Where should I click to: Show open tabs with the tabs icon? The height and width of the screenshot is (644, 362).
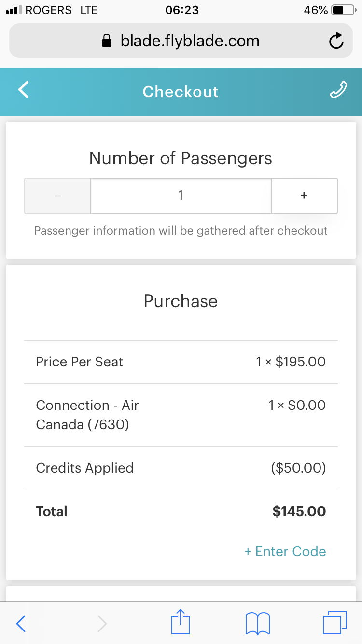click(x=334, y=623)
